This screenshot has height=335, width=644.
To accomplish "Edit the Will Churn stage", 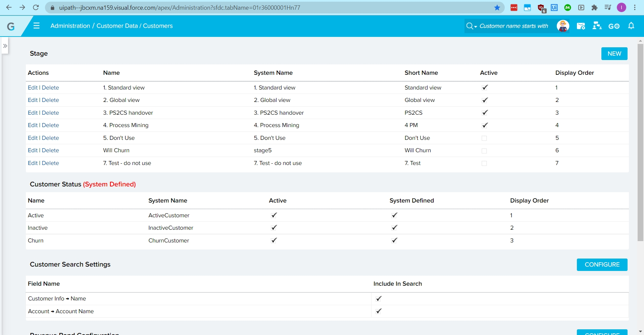I will (x=33, y=150).
